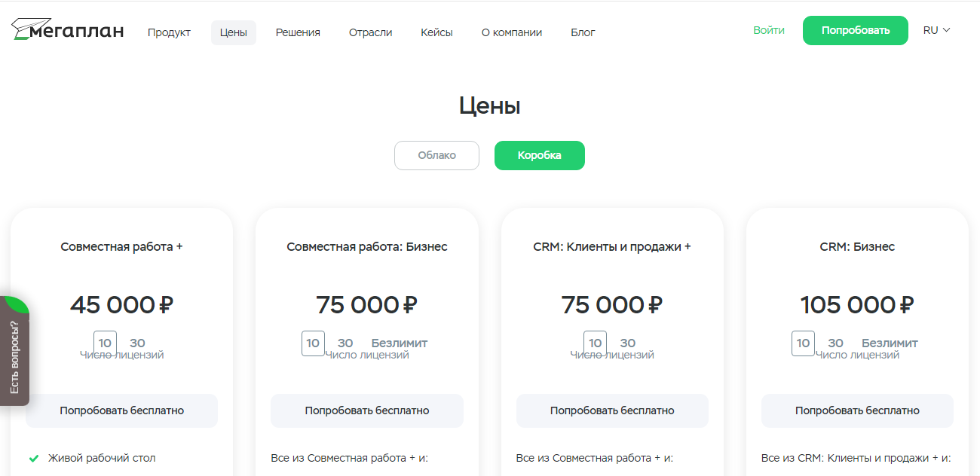Open the Решения menu
The height and width of the screenshot is (476, 980).
(298, 32)
